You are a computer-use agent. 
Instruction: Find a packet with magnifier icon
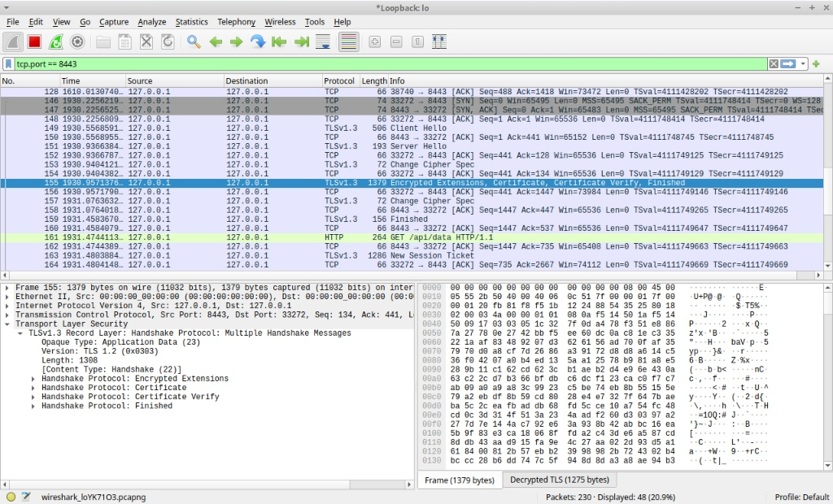pos(194,42)
